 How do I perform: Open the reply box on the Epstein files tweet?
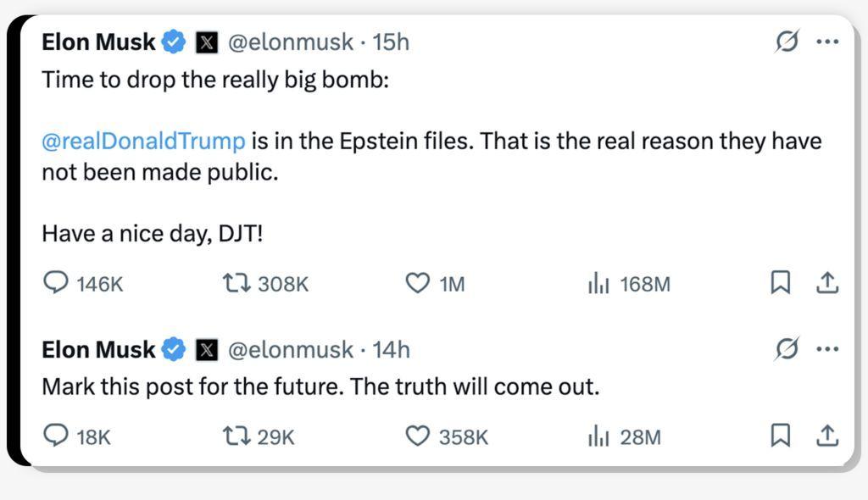pos(58,285)
